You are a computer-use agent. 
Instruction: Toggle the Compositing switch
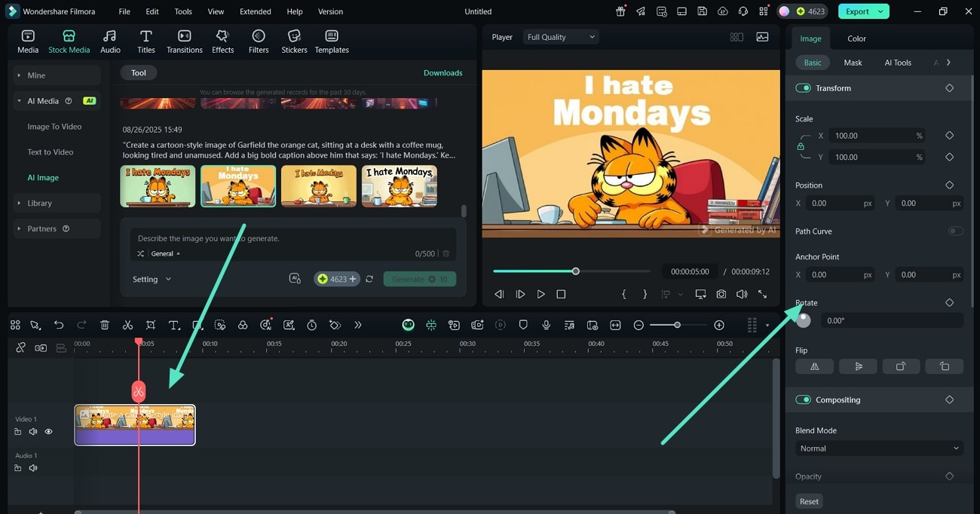click(x=803, y=399)
